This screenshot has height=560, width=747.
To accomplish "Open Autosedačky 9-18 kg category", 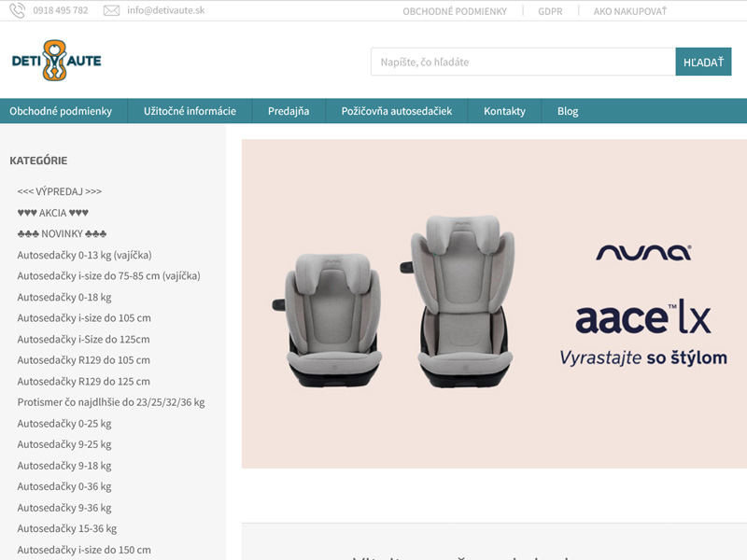I will click(x=64, y=466).
